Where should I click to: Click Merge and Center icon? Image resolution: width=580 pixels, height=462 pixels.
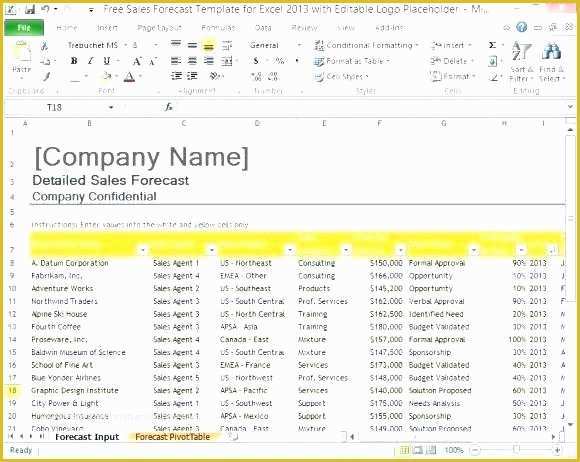tap(226, 61)
